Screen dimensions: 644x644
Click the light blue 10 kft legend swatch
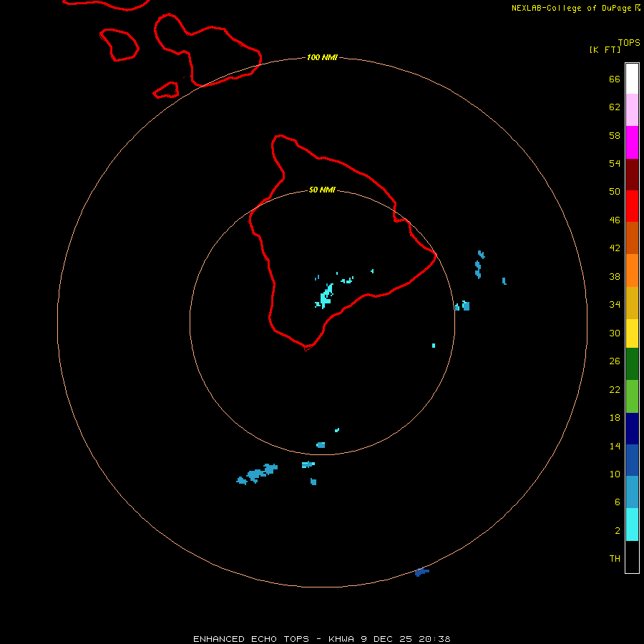[632, 492]
